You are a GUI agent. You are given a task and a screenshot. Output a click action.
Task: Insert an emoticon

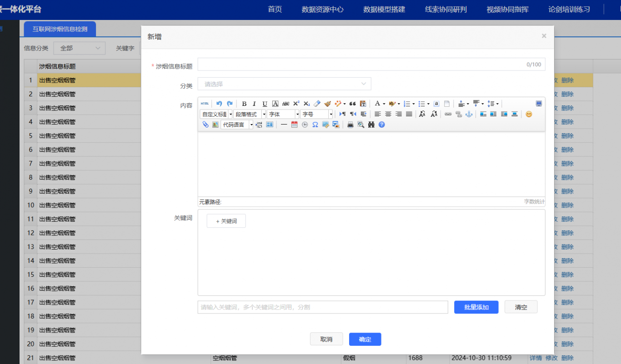529,114
